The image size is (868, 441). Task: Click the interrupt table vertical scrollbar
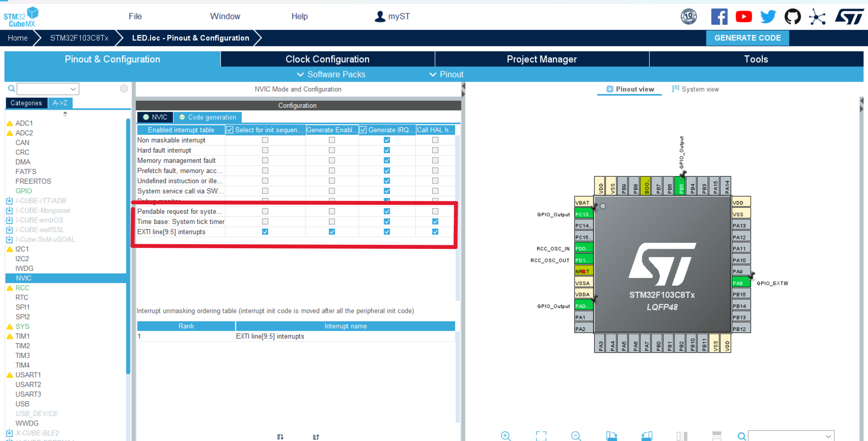pyautogui.click(x=458, y=217)
